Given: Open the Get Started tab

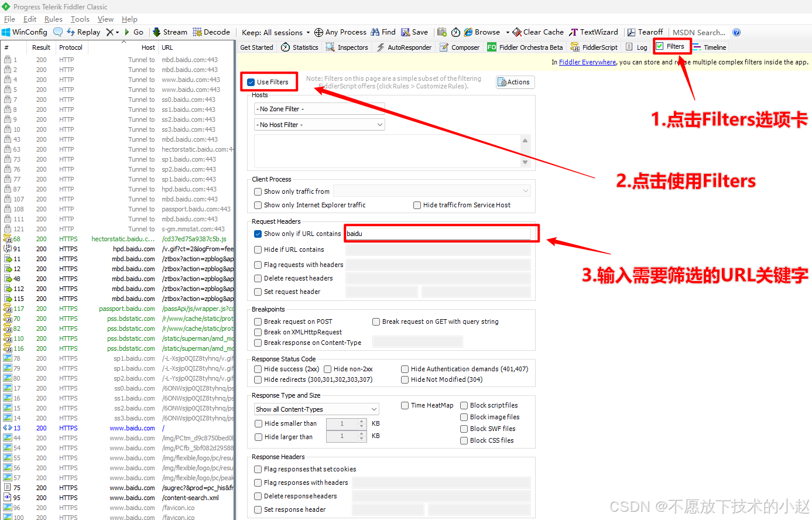Looking at the screenshot, I should click(x=256, y=47).
